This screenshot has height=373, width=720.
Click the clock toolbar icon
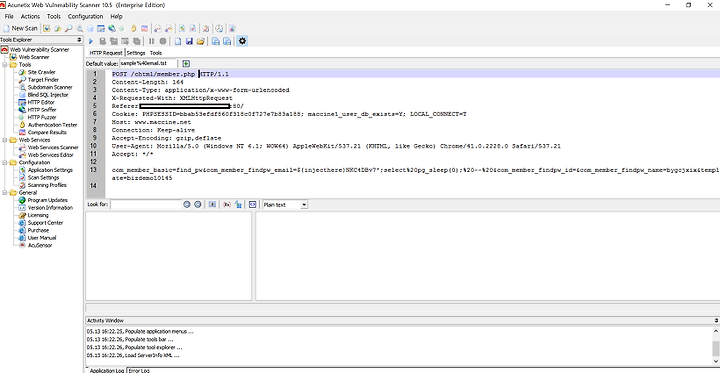pyautogui.click(x=219, y=28)
